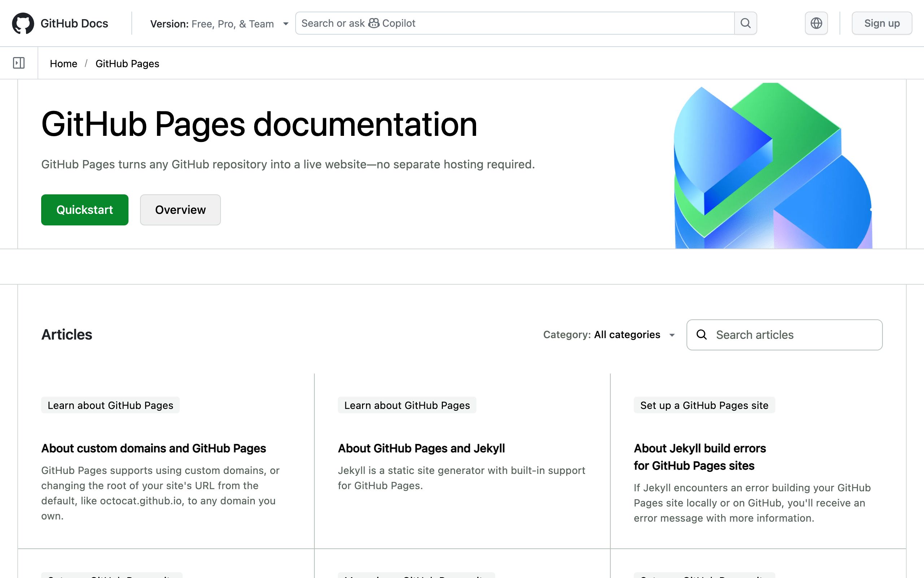Click the Sign up button

[x=882, y=23]
